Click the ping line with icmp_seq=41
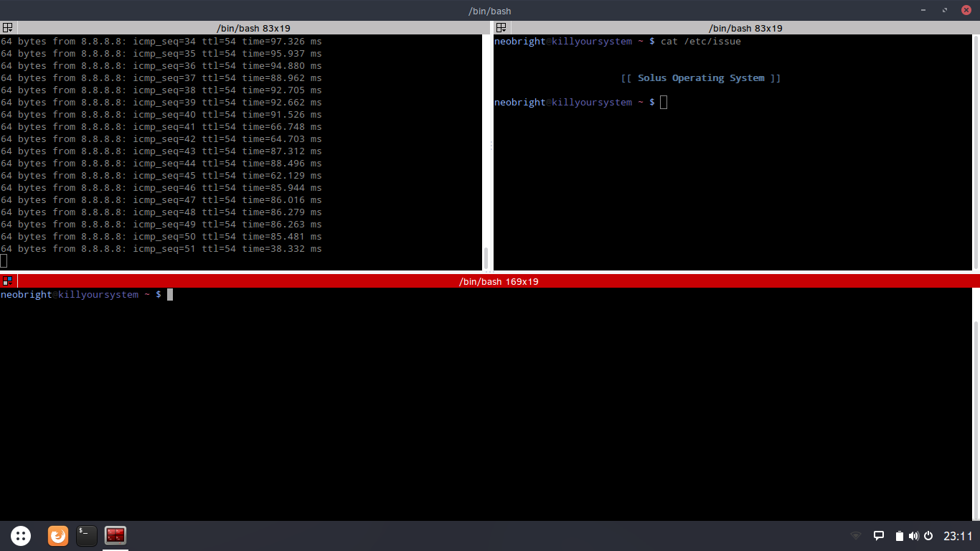 [x=161, y=127]
